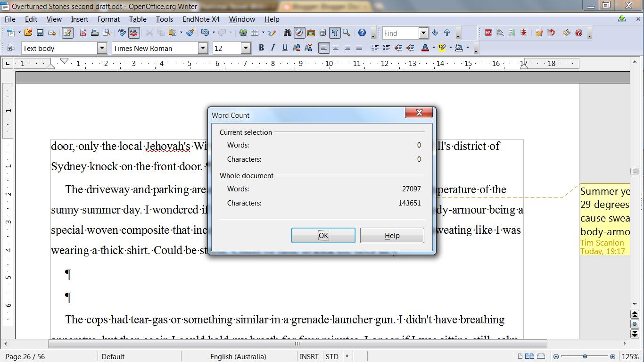Click the Save document icon
Screen dimensions: 644x362
(40, 33)
